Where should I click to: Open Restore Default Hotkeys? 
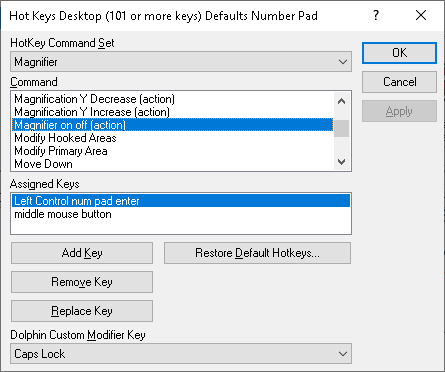point(257,253)
